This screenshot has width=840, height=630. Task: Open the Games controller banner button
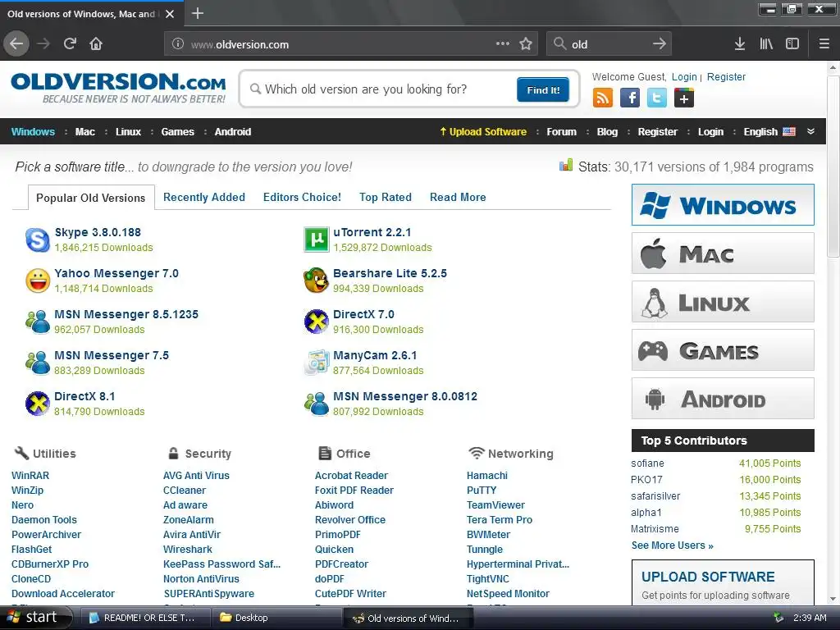[x=723, y=349]
